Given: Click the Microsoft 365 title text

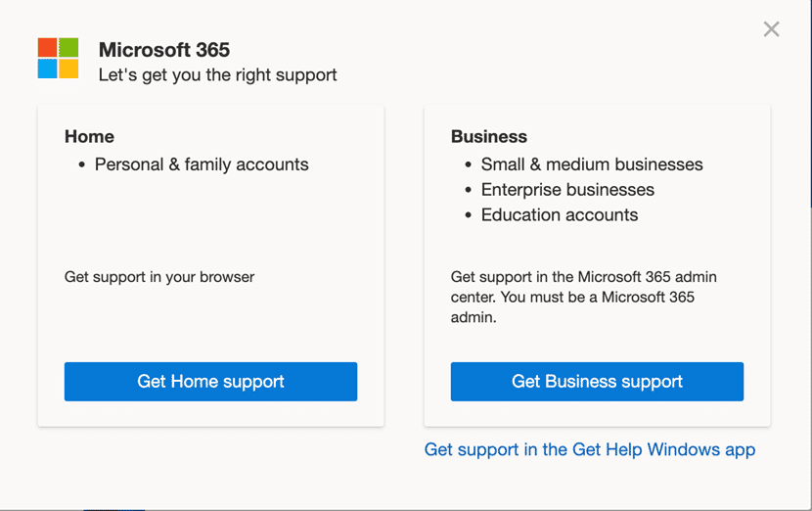Looking at the screenshot, I should tap(164, 50).
